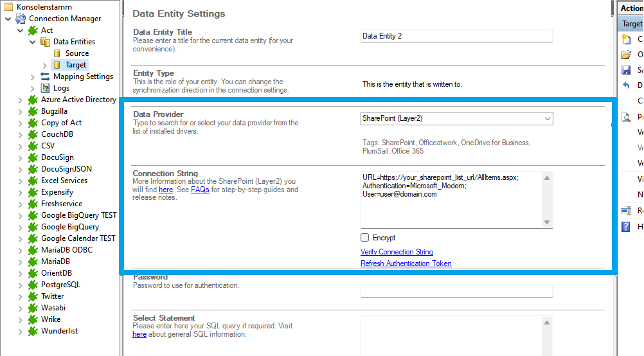Click the Connection Manager tree icon
The height and width of the screenshot is (356, 644).
pos(21,19)
